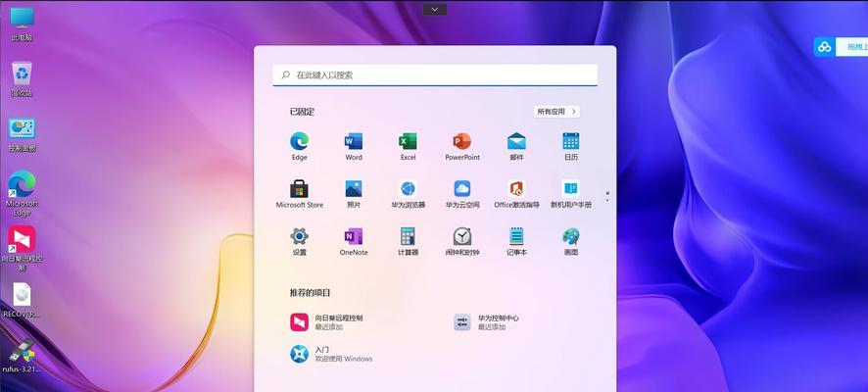Open Excel pinned app
868x392 pixels.
408,146
